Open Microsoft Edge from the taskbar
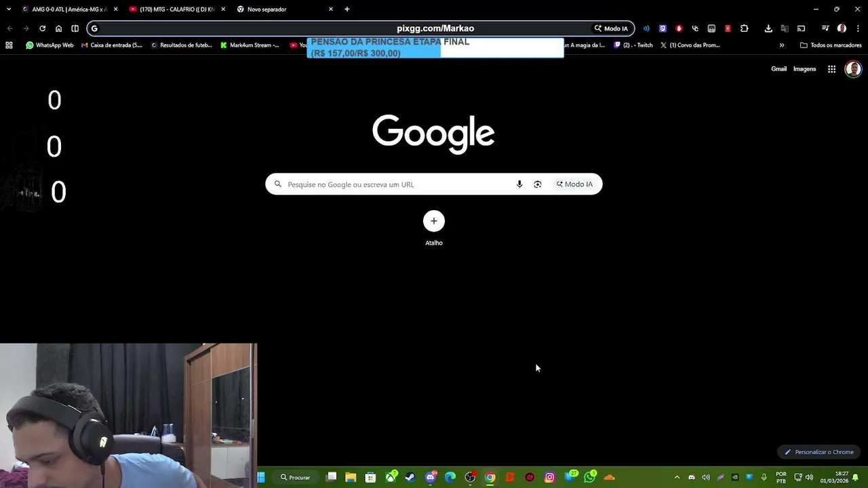 [450, 477]
